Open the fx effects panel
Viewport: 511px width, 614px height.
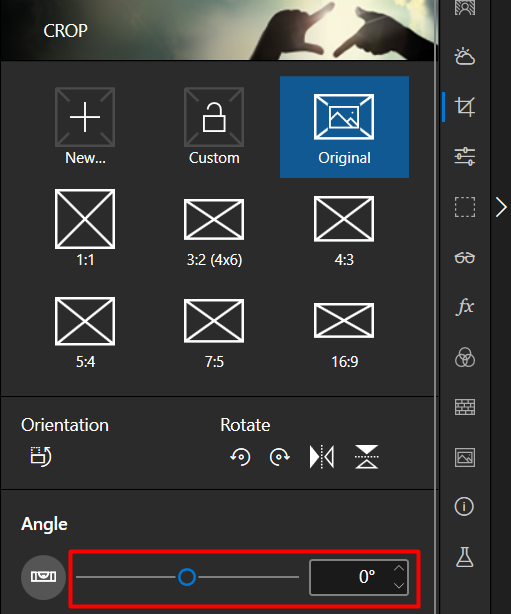(465, 306)
